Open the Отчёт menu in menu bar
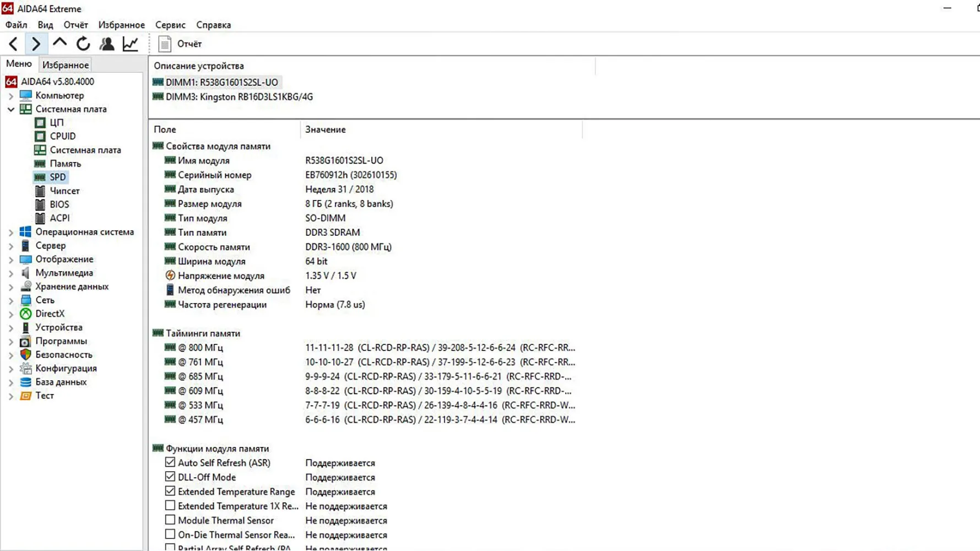The image size is (980, 551). point(75,25)
